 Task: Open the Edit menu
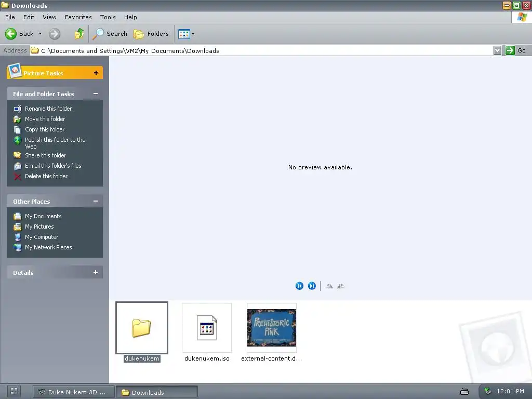(29, 17)
